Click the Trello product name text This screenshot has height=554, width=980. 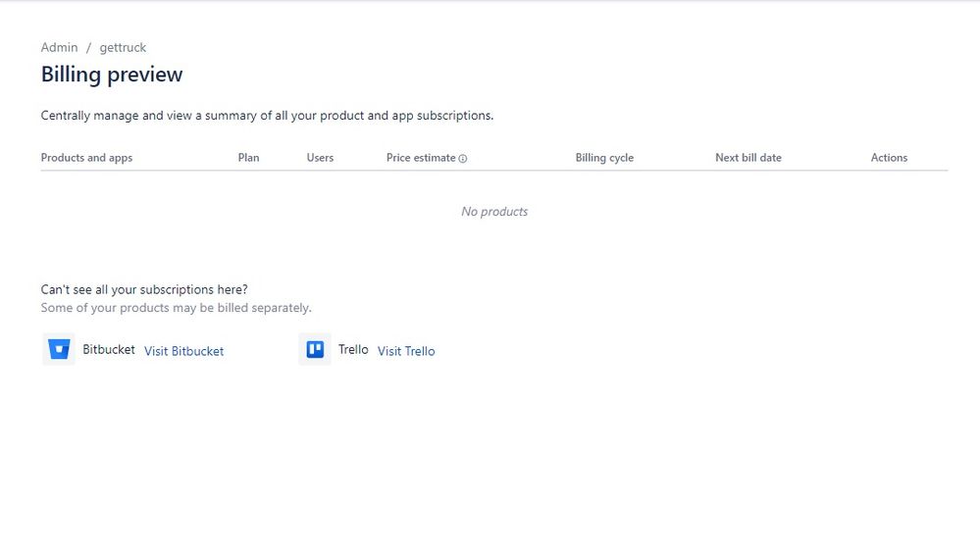pos(353,350)
